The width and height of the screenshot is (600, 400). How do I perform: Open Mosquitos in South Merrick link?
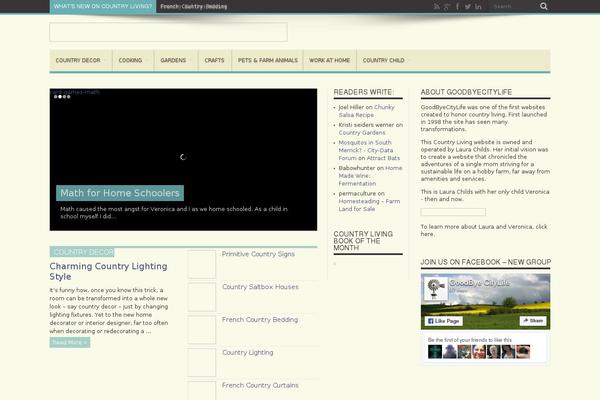pos(365,150)
